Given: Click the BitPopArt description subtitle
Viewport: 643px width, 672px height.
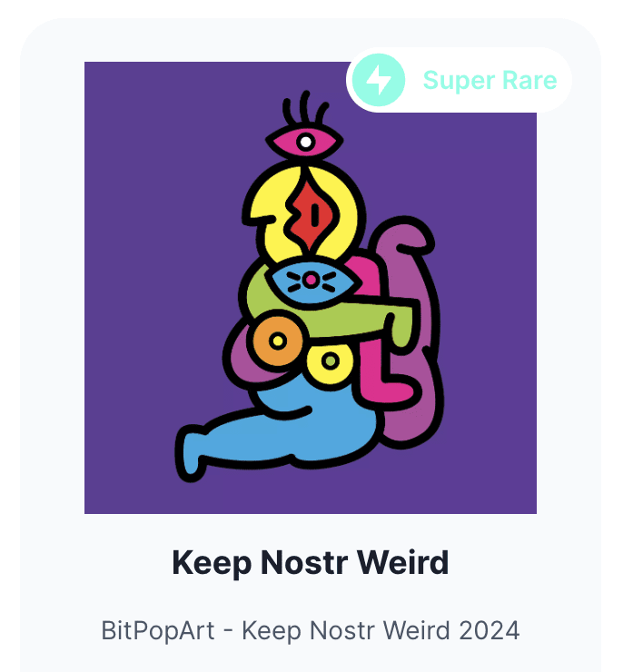Looking at the screenshot, I should pos(311,630).
